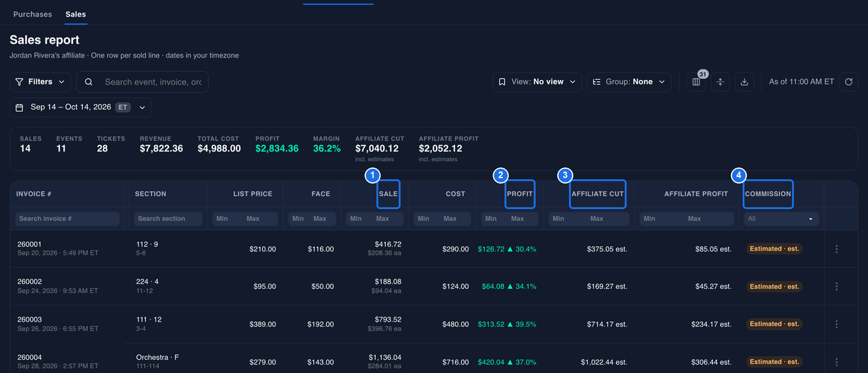
Task: Click affiliate cut $169.27 est.
Action: tap(607, 286)
